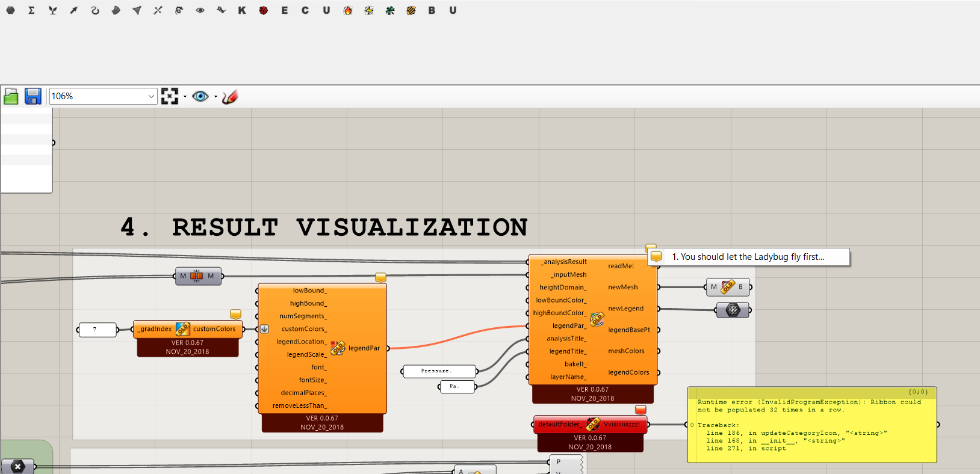Toggle the blue eye preview icon
The width and height of the screenshot is (980, 474).
click(x=200, y=96)
